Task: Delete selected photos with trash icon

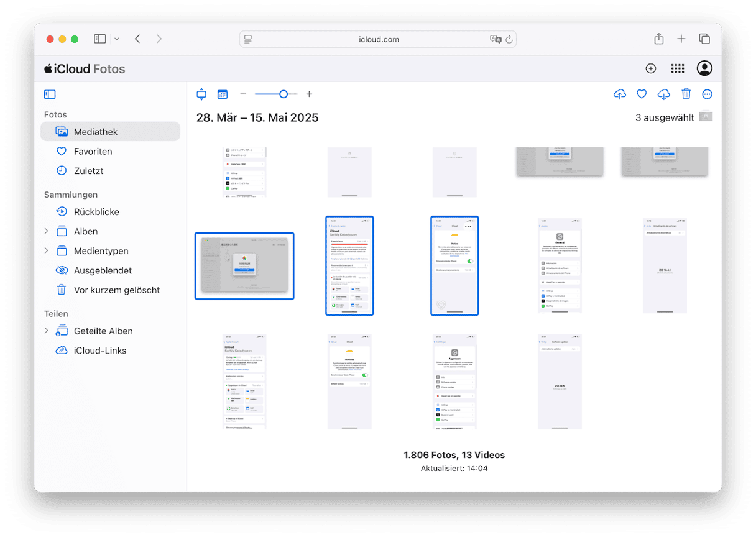Action: (x=686, y=94)
